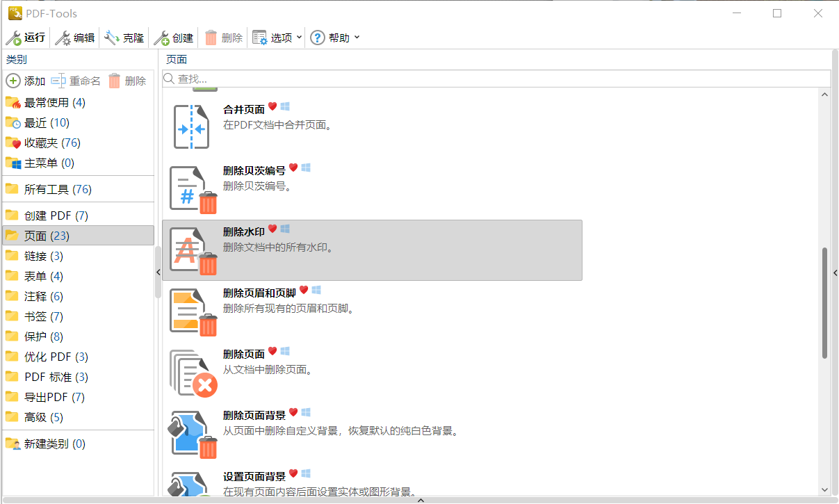Toggle favorite heart next to 删除页面
The image size is (839, 504).
coord(272,352)
